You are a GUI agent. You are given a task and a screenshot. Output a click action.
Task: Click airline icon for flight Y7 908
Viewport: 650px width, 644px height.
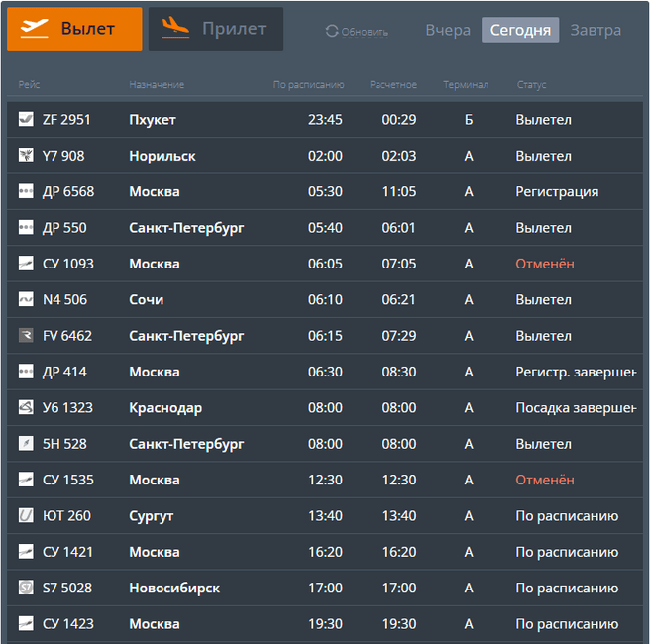[x=26, y=156]
